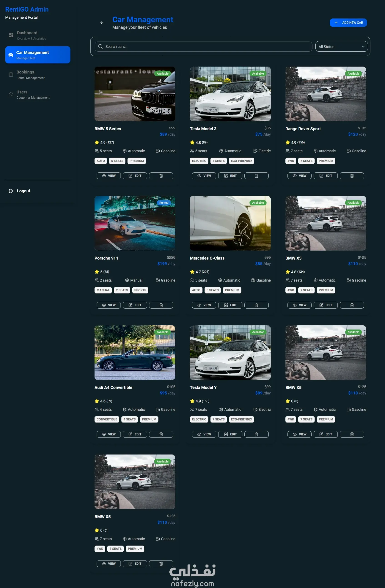This screenshot has width=385, height=588.
Task: View the BMW X5 rated 4.8
Action: 299,305
